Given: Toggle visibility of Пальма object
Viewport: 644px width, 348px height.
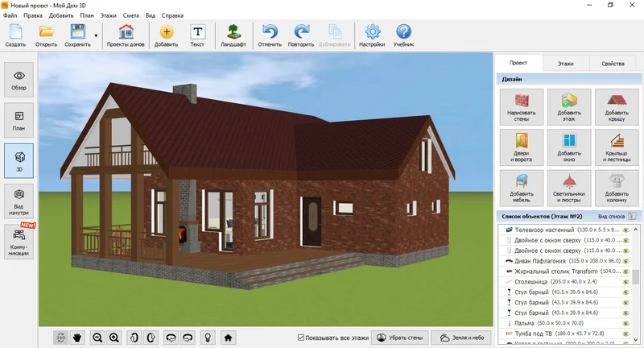Looking at the screenshot, I should pyautogui.click(x=626, y=323).
